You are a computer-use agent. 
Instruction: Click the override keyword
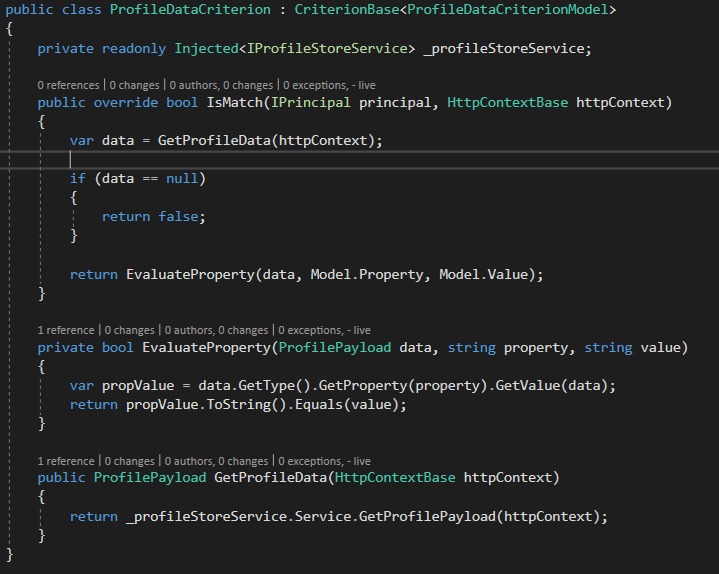pos(126,102)
